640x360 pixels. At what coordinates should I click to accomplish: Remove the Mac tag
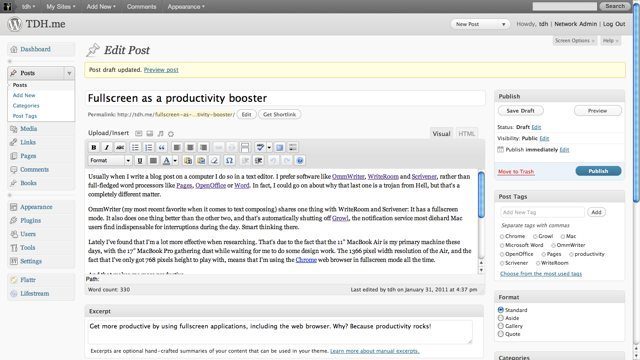pos(563,236)
